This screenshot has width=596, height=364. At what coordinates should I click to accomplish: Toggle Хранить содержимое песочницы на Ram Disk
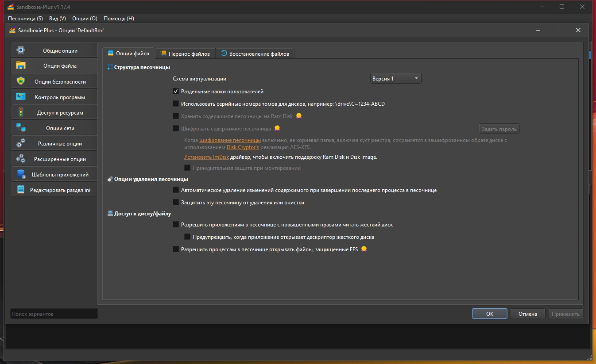(x=176, y=116)
